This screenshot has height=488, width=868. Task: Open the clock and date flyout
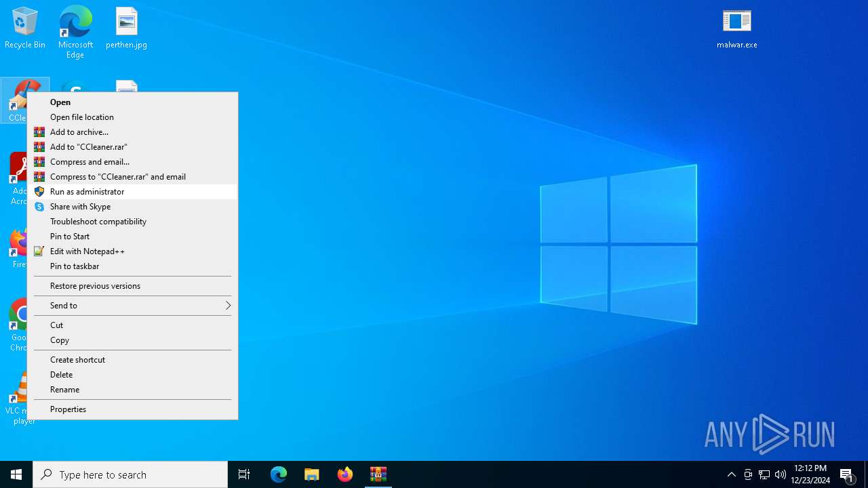click(810, 474)
